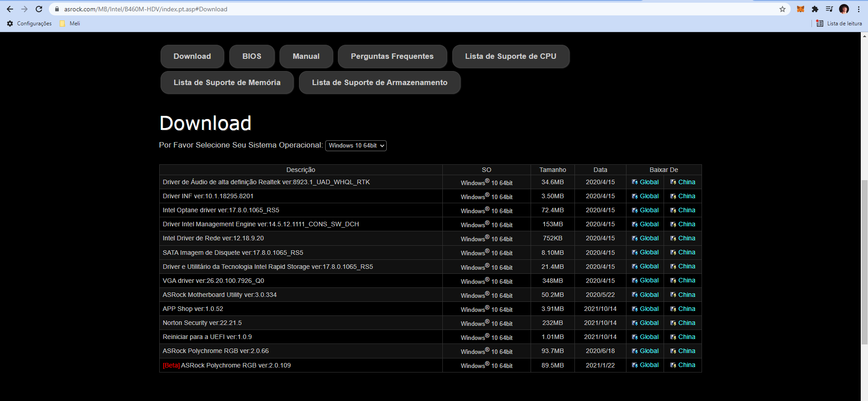
Task: Open the Lista de leitura panel
Action: 839,24
